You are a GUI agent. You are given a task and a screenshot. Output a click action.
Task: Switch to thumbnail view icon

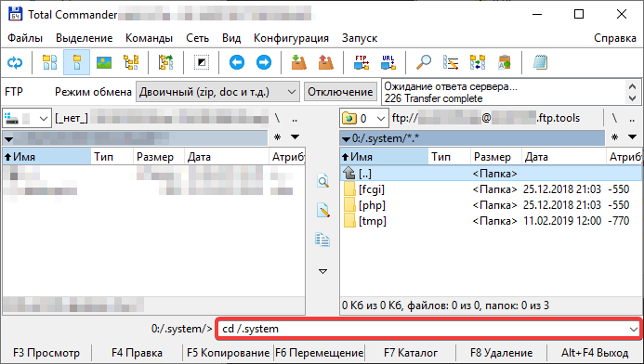[x=104, y=62]
